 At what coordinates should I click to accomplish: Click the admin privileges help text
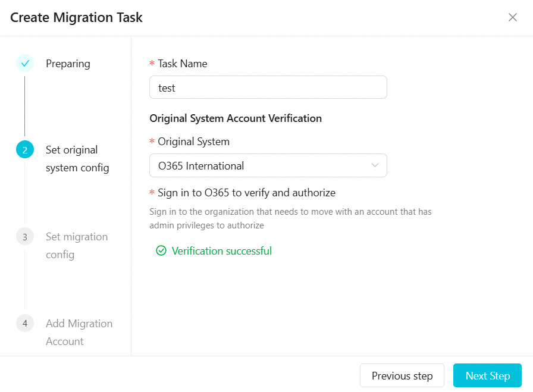[290, 218]
